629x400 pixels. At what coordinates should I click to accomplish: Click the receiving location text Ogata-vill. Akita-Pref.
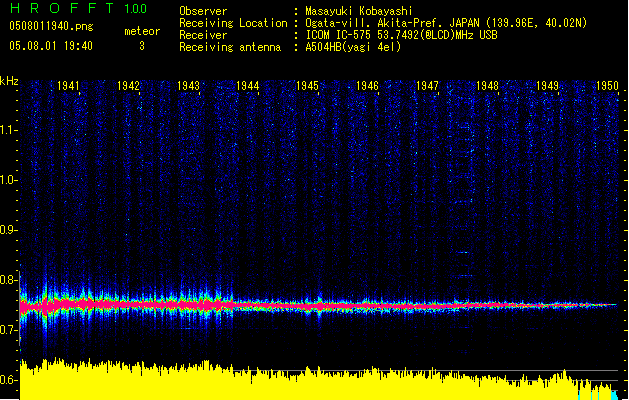(x=372, y=23)
